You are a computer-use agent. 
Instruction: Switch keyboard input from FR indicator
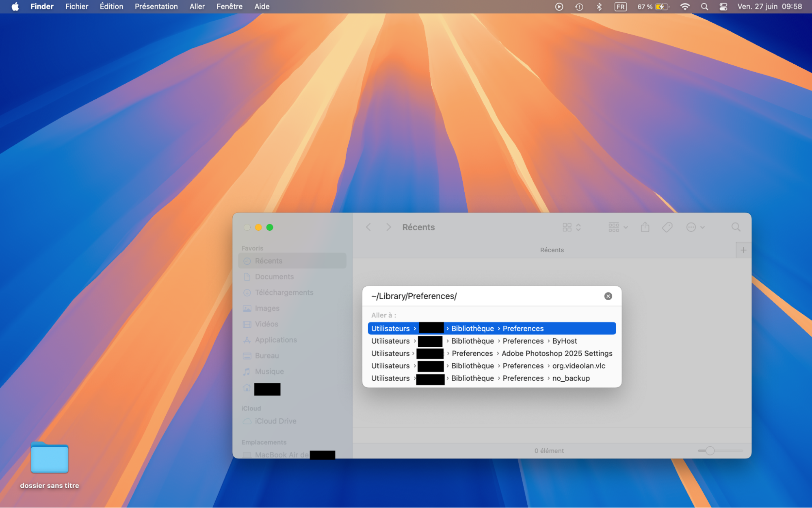coord(620,6)
